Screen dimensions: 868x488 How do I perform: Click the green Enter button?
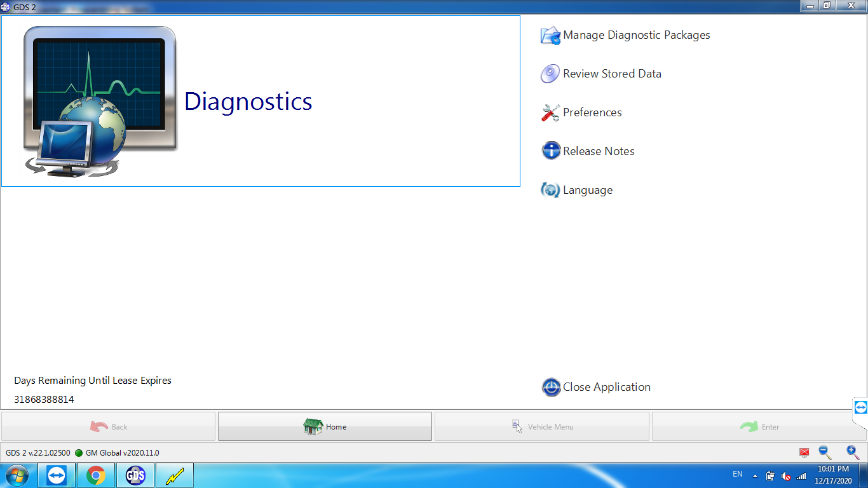click(759, 426)
